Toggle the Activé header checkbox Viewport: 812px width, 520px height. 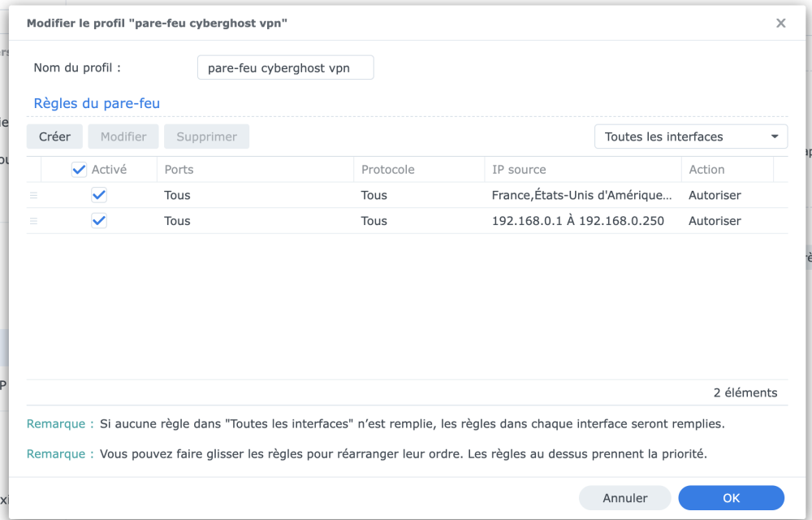79,169
